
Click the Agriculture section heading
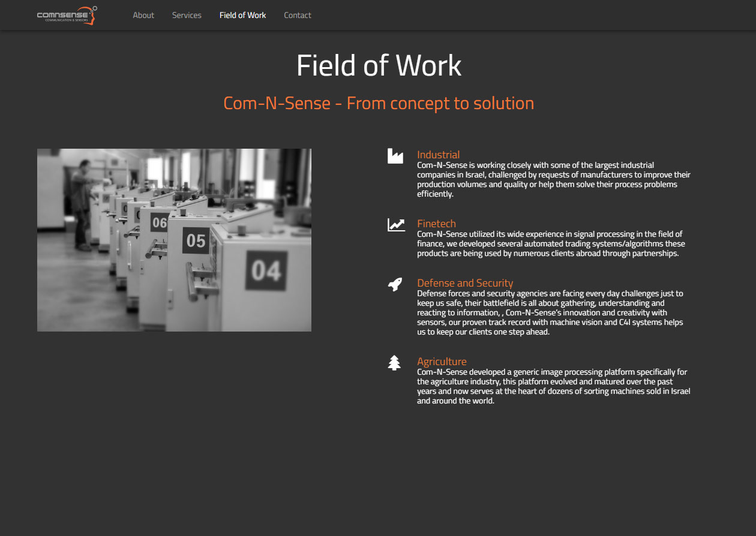click(442, 362)
